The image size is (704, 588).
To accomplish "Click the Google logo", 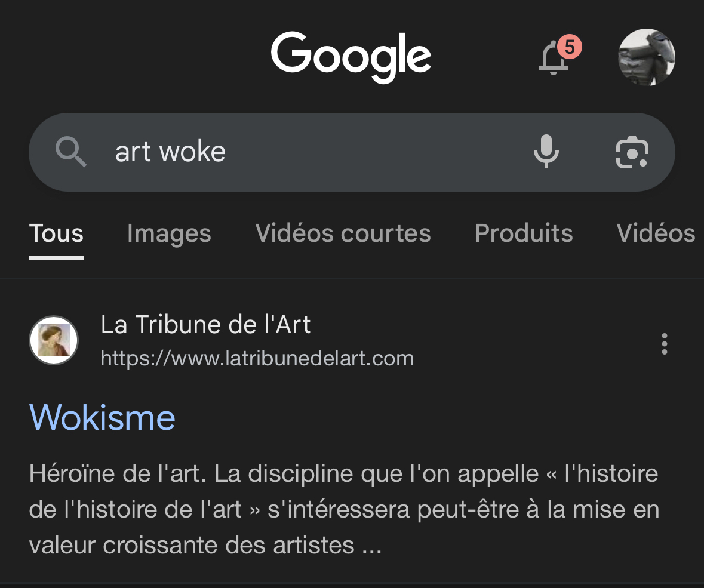I will click(351, 57).
